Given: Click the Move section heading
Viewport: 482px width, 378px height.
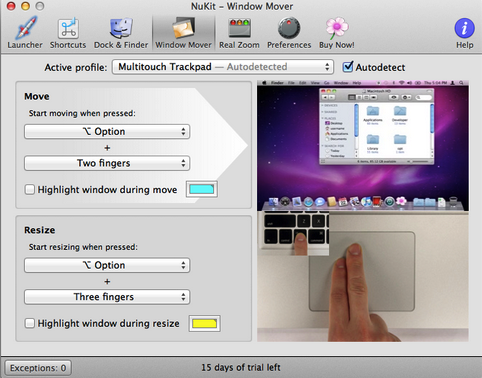Looking at the screenshot, I should coord(37,96).
